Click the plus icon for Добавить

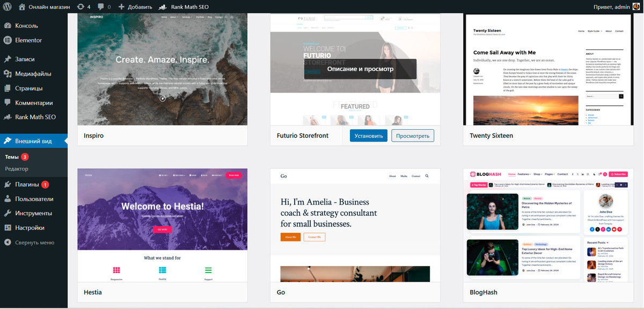tap(121, 7)
